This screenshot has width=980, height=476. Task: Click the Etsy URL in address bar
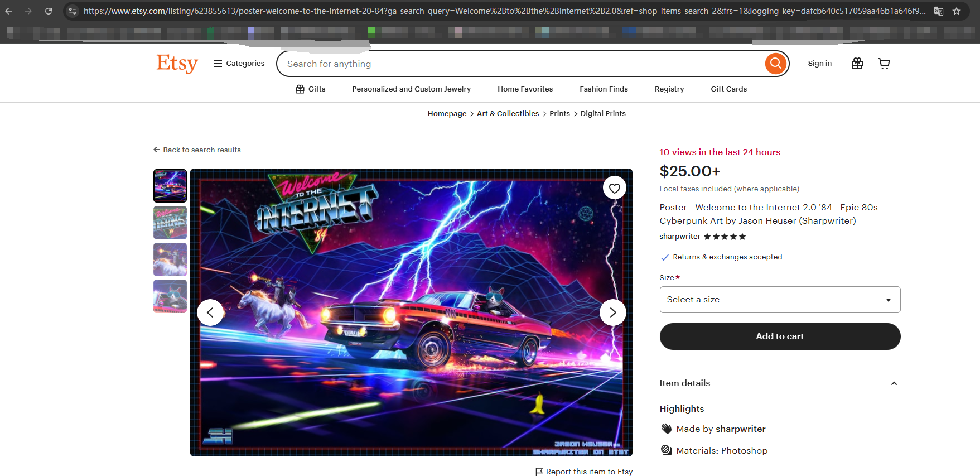pyautogui.click(x=504, y=11)
